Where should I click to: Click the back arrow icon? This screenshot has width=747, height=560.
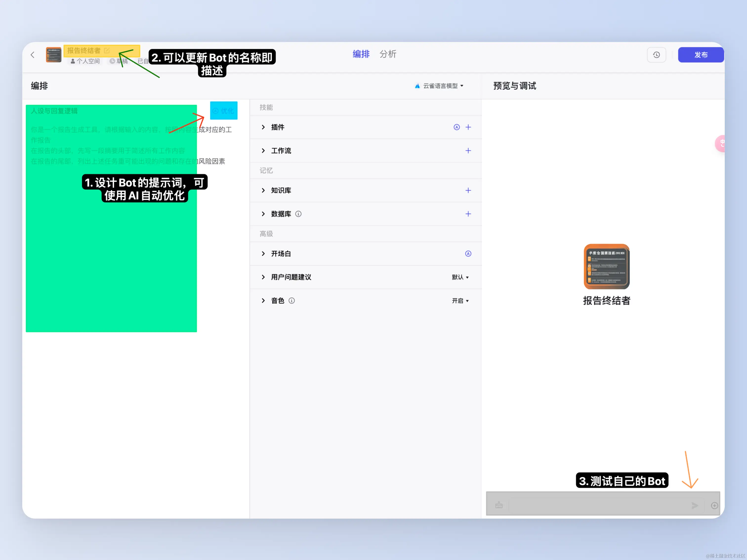tap(33, 55)
